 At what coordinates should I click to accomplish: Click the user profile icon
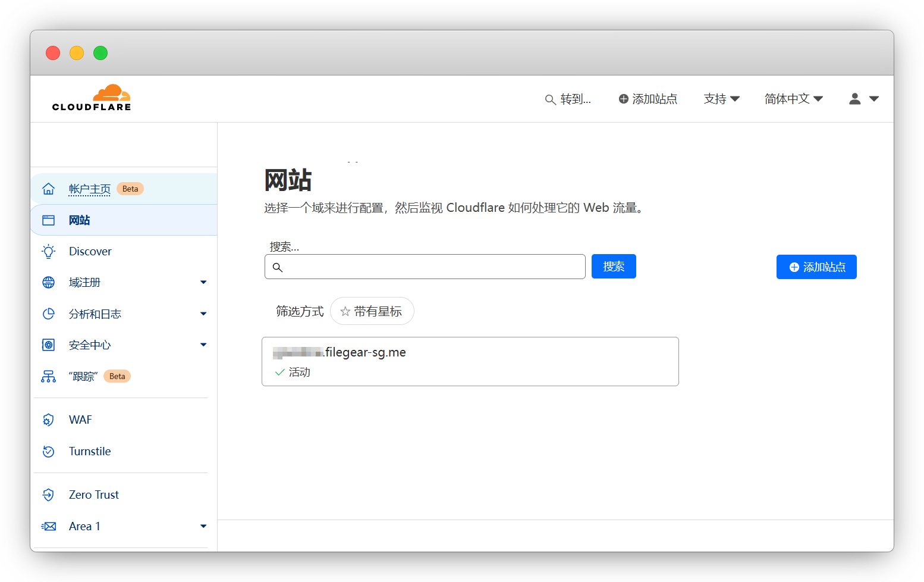pyautogui.click(x=854, y=99)
